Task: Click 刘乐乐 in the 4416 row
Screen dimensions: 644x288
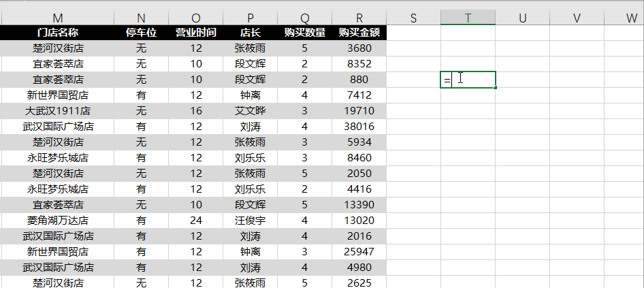Action: 251,189
